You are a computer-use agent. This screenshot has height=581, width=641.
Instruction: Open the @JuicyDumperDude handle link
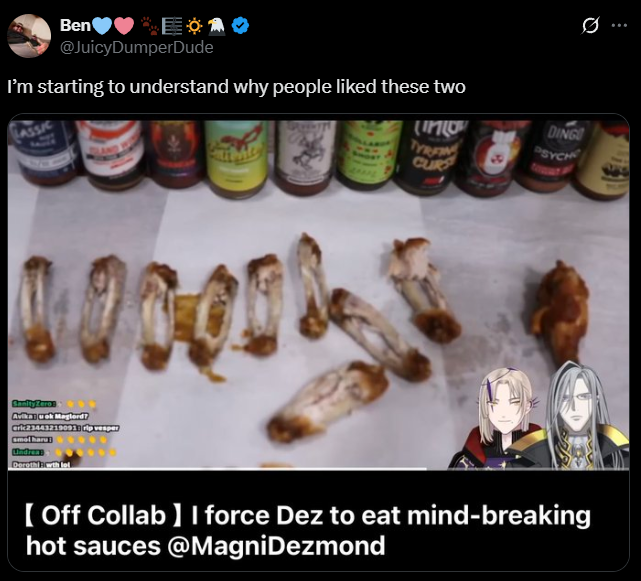click(137, 47)
